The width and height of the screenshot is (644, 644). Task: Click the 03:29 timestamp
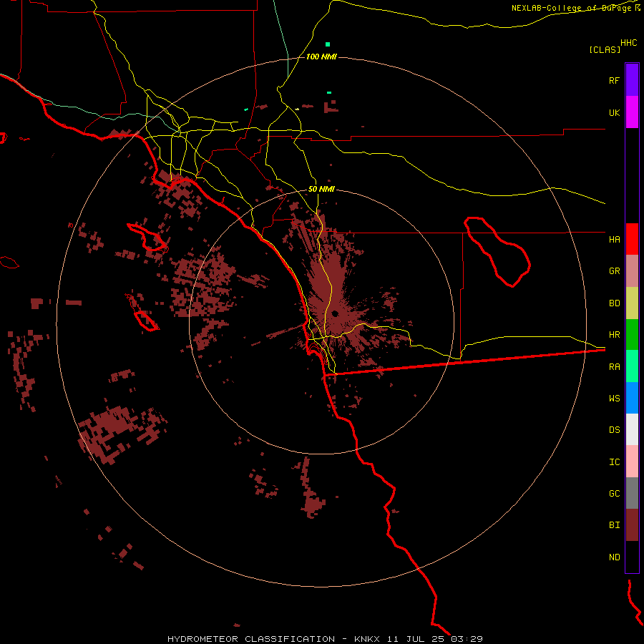coord(467,639)
